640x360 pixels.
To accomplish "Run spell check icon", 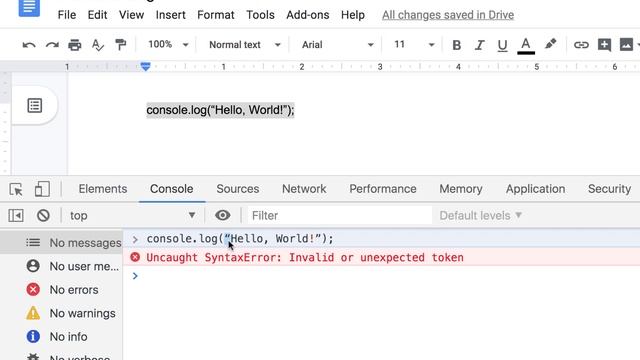I will [98, 45].
